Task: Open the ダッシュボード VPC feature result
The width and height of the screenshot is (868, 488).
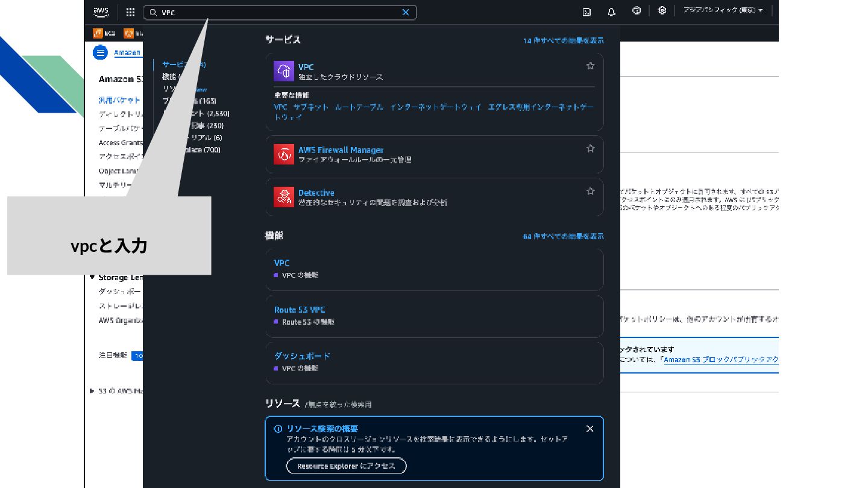Action: [434, 363]
